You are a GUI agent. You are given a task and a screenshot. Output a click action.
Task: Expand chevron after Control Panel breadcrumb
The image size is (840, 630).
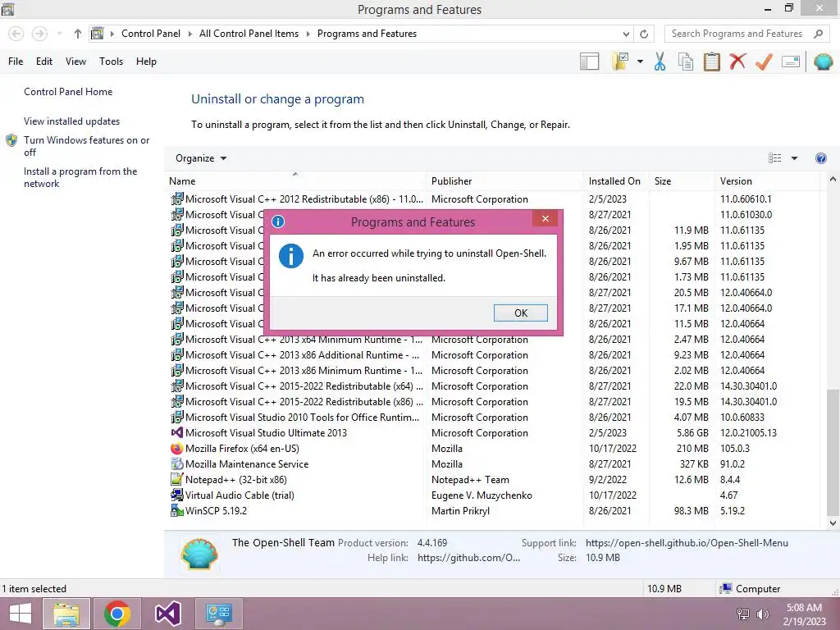[x=189, y=34]
